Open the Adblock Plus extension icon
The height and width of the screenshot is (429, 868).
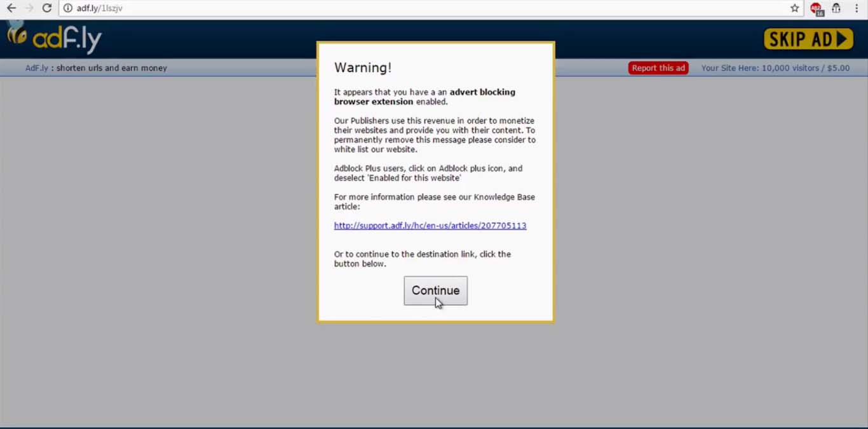tap(817, 8)
